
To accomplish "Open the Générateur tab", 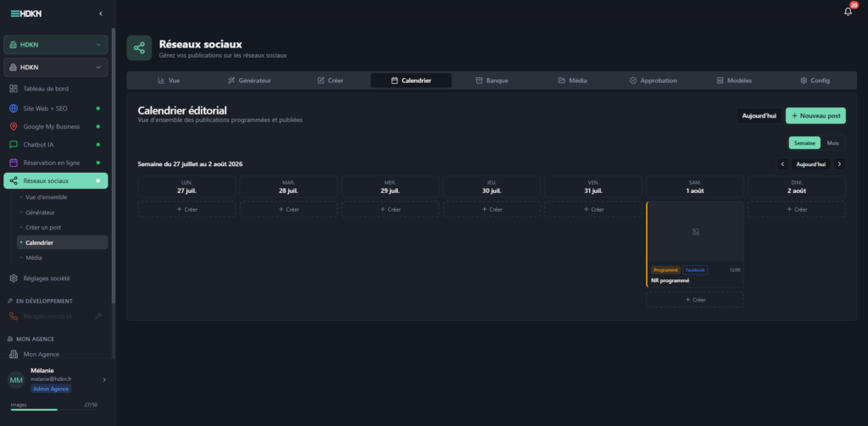I will click(250, 80).
